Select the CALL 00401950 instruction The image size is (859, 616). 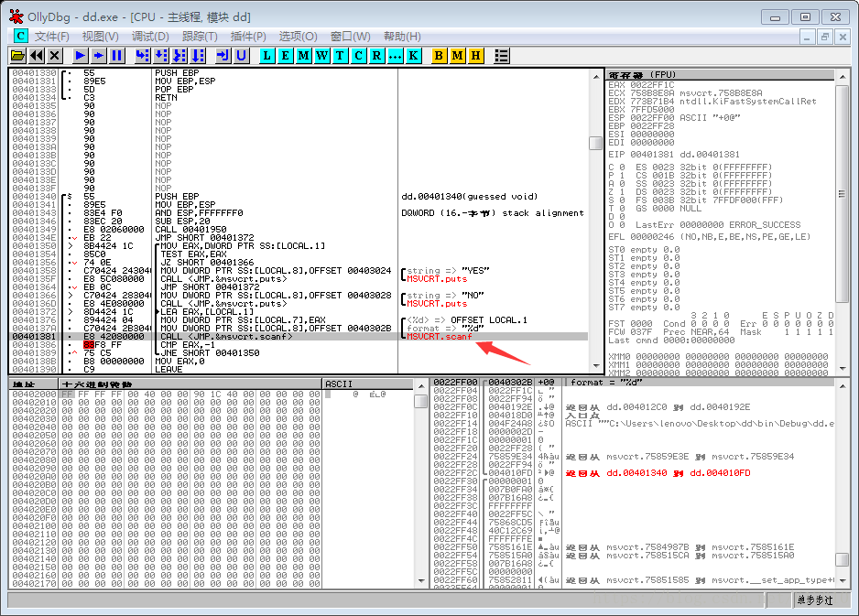[299, 230]
